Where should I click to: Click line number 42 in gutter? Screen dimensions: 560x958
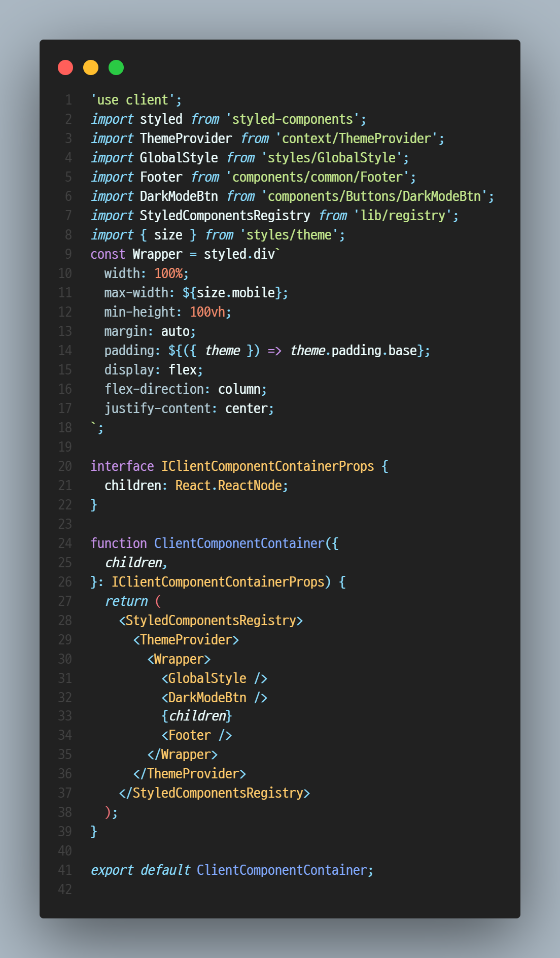(65, 889)
